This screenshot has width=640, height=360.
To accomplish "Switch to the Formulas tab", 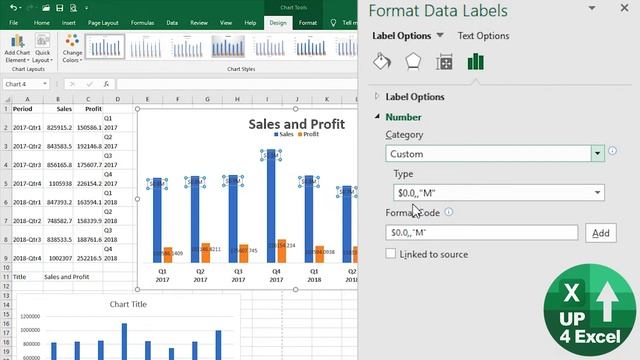I will point(142,23).
